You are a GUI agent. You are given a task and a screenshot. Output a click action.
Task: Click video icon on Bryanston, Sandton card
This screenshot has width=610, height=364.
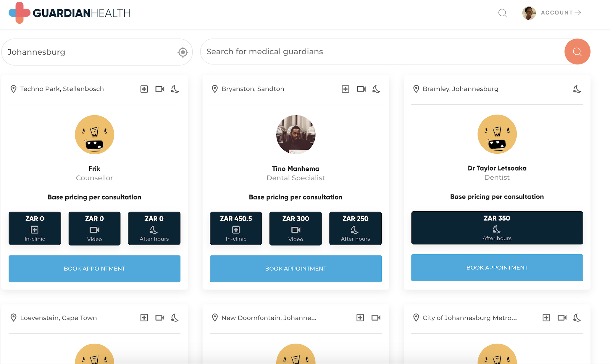click(361, 89)
